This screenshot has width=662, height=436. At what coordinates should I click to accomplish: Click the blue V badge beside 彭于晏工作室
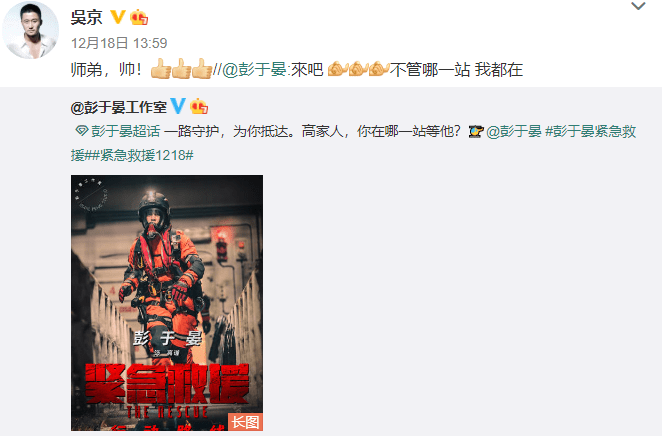click(x=178, y=106)
